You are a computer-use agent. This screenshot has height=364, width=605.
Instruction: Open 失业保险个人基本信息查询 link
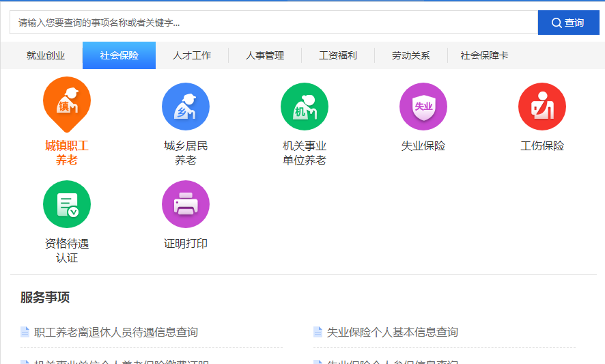[x=393, y=332]
